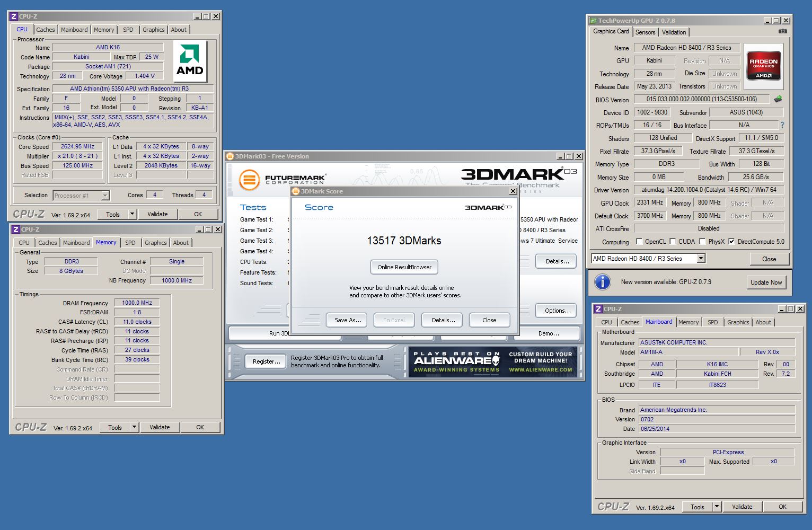Click the Core Speed value 2624.95 MHz
The image size is (812, 530).
coord(77,146)
